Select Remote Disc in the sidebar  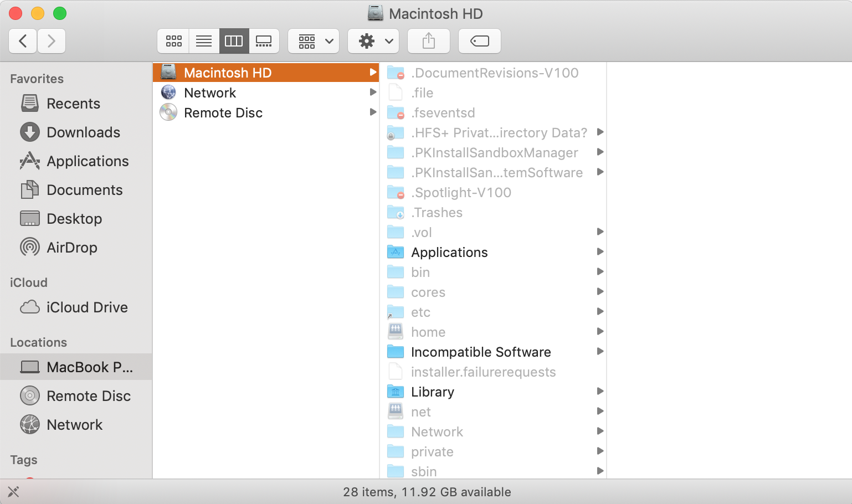click(x=76, y=396)
